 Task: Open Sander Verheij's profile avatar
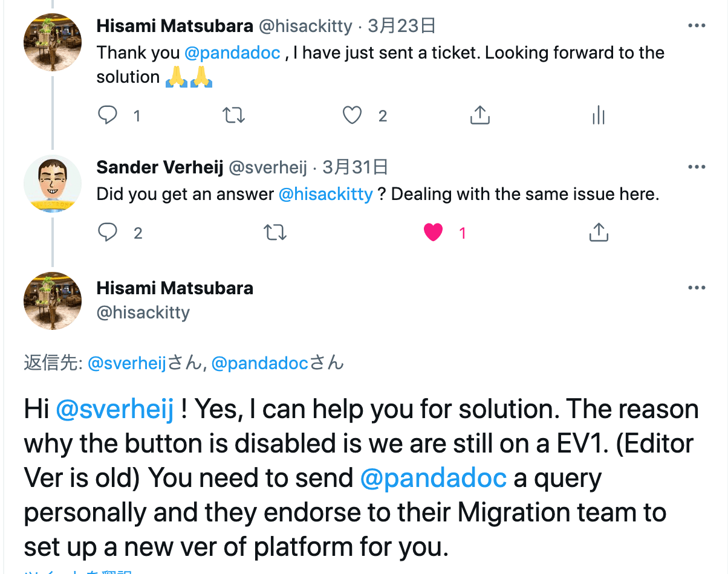[53, 184]
